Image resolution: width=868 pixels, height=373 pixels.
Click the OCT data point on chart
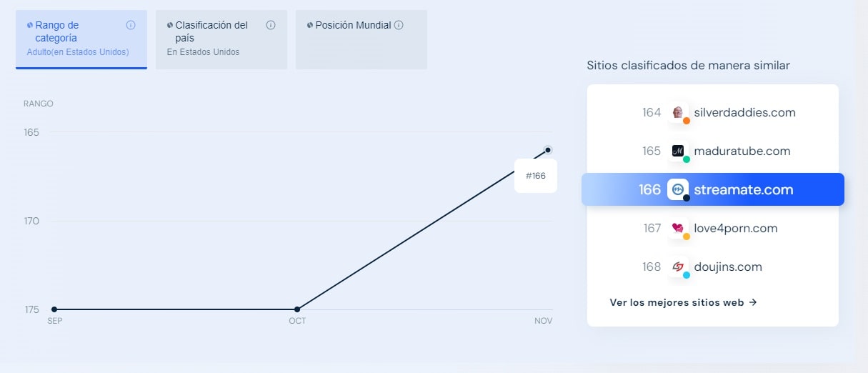(297, 309)
